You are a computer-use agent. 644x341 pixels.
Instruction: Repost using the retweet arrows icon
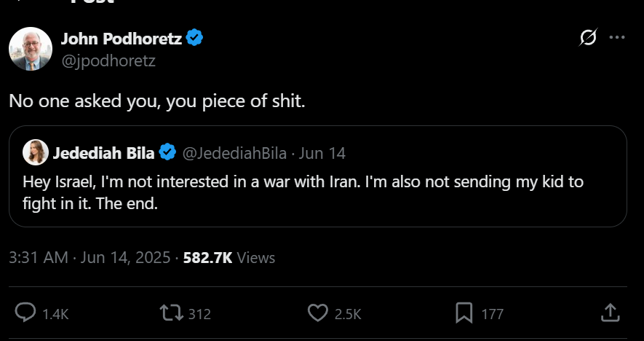point(171,313)
